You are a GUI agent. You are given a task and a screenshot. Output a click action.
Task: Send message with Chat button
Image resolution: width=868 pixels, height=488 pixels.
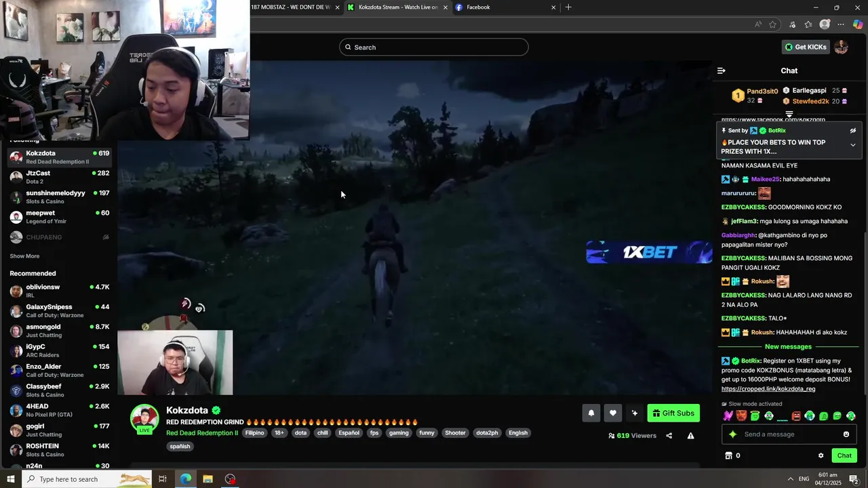point(844,455)
